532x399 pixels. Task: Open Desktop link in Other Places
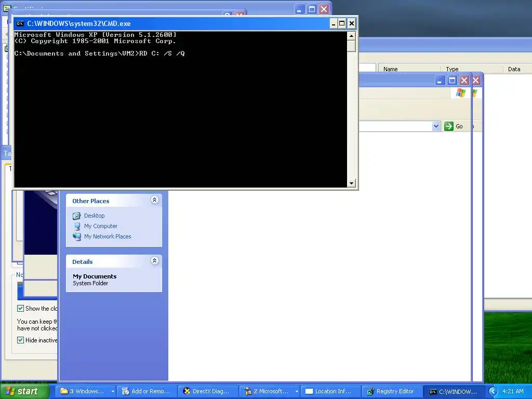(x=95, y=216)
